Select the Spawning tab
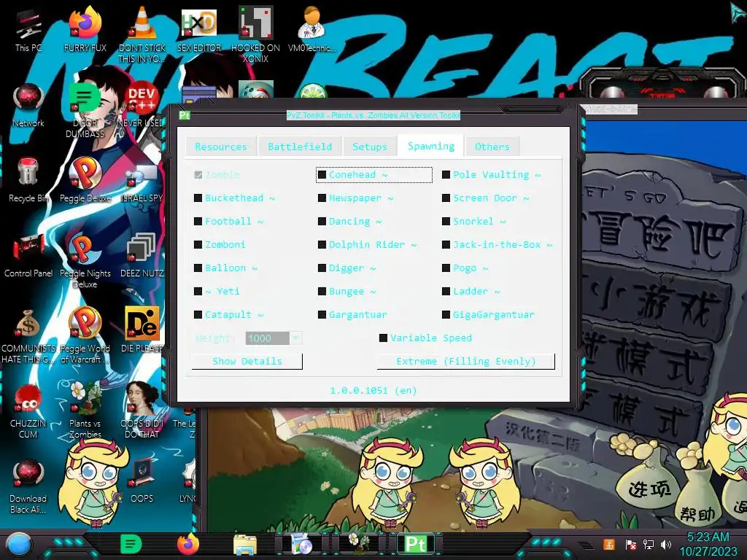This screenshot has height=560, width=747. (431, 146)
